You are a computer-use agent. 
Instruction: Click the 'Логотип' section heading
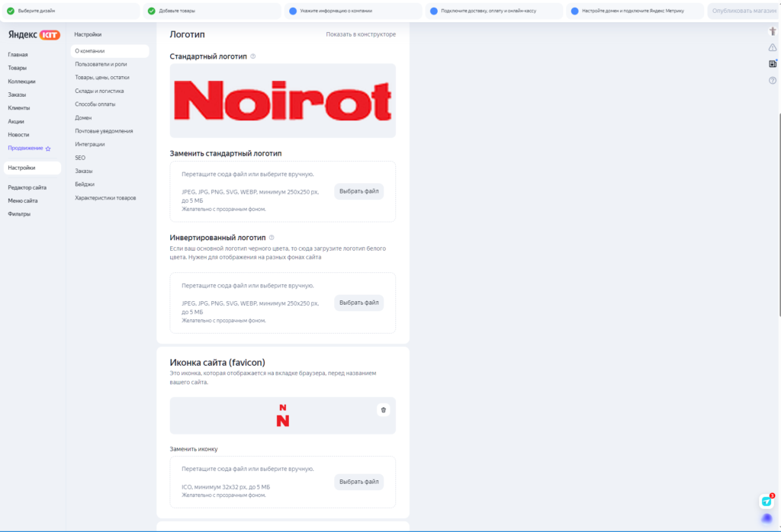click(x=188, y=34)
